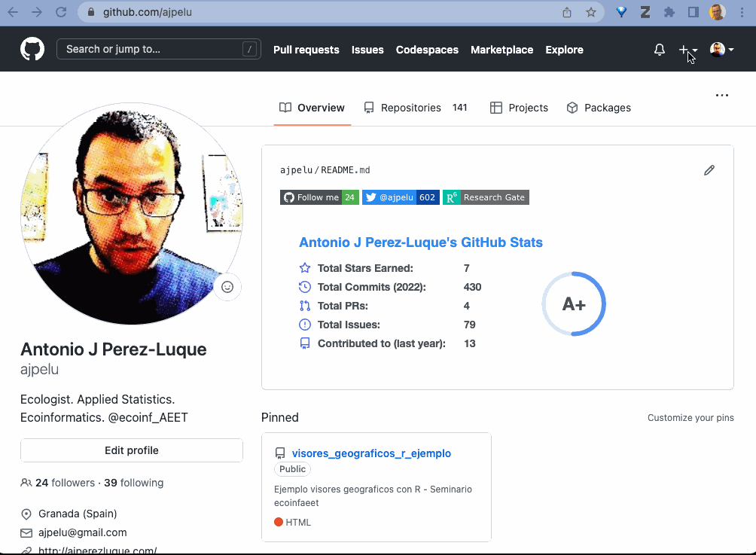Viewport: 756px width, 555px height.
Task: Click the Search or jump to field
Action: pyautogui.click(x=158, y=50)
